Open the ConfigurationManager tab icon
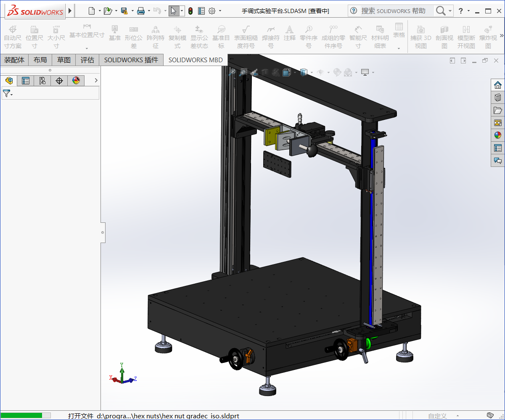 [x=42, y=81]
